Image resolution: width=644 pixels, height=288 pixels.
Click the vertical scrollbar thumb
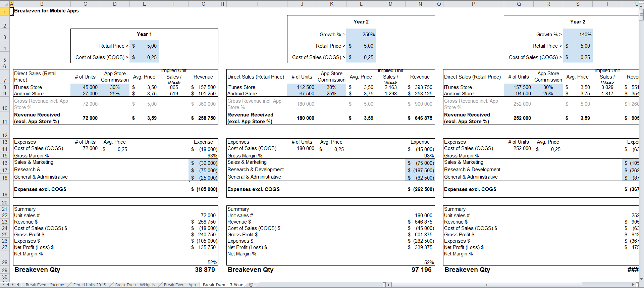click(x=641, y=14)
